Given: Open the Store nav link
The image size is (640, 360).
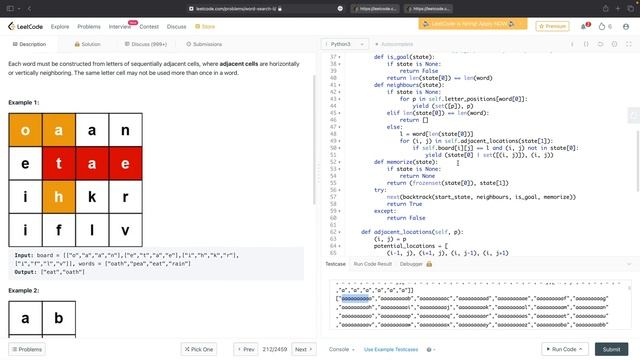Looking at the screenshot, I should [205, 27].
